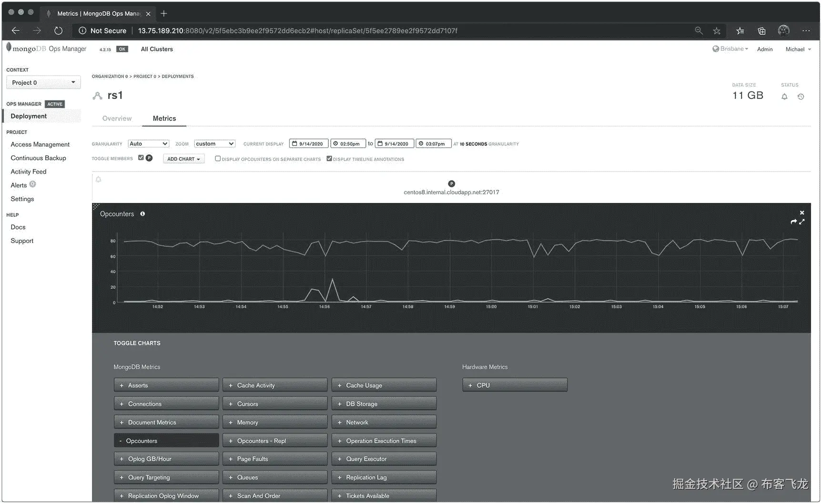
Task: Click the browser profile avatar
Action: [783, 30]
